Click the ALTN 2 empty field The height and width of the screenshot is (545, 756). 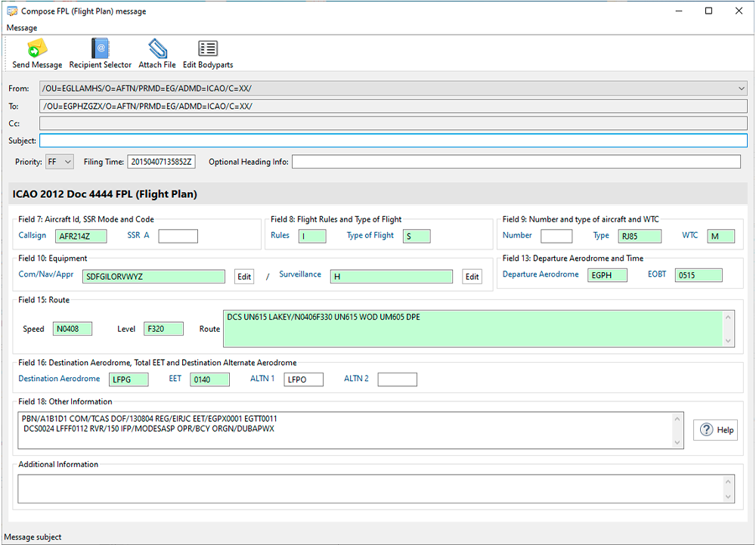397,379
